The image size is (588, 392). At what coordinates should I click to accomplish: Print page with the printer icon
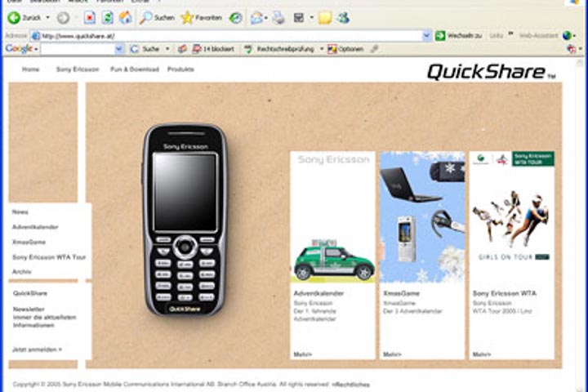coord(278,18)
